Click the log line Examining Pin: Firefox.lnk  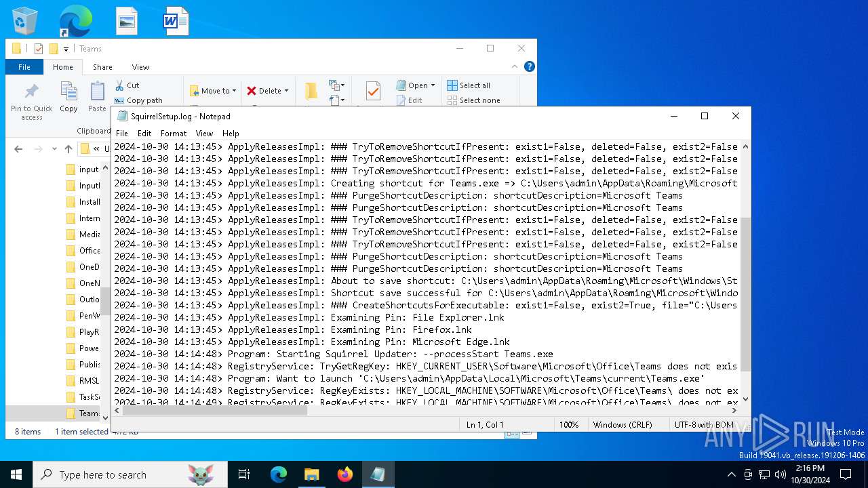(293, 329)
